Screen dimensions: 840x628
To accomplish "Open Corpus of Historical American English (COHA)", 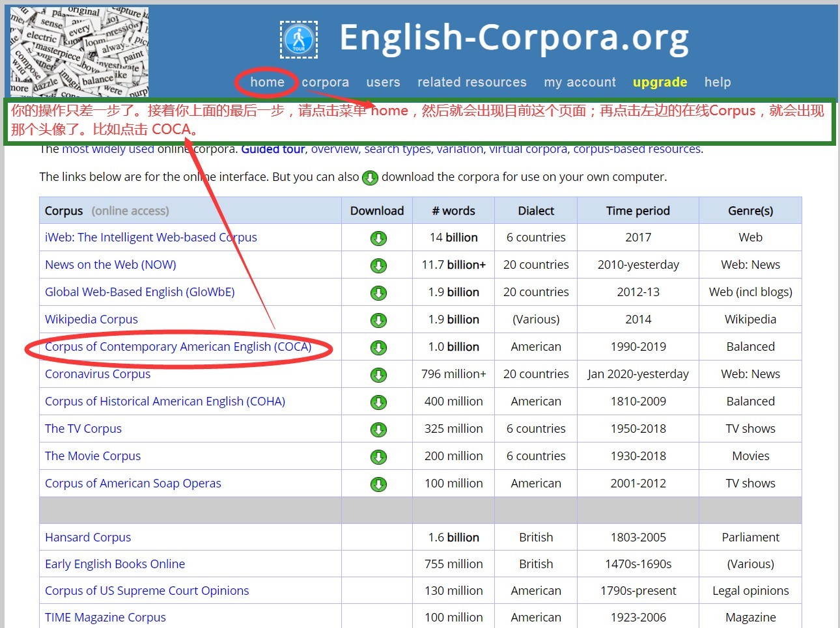I will point(165,402).
